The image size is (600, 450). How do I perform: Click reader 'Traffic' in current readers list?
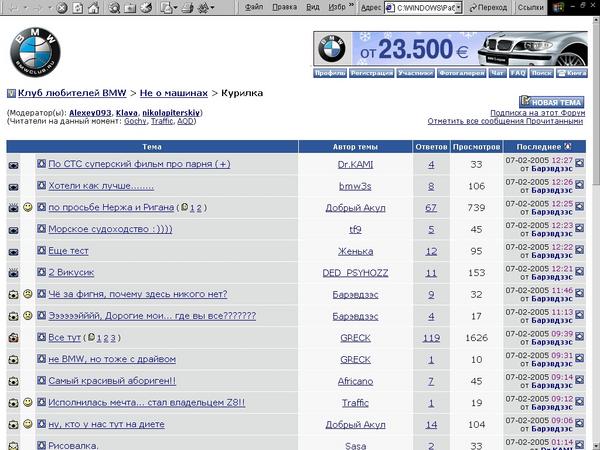click(162, 121)
